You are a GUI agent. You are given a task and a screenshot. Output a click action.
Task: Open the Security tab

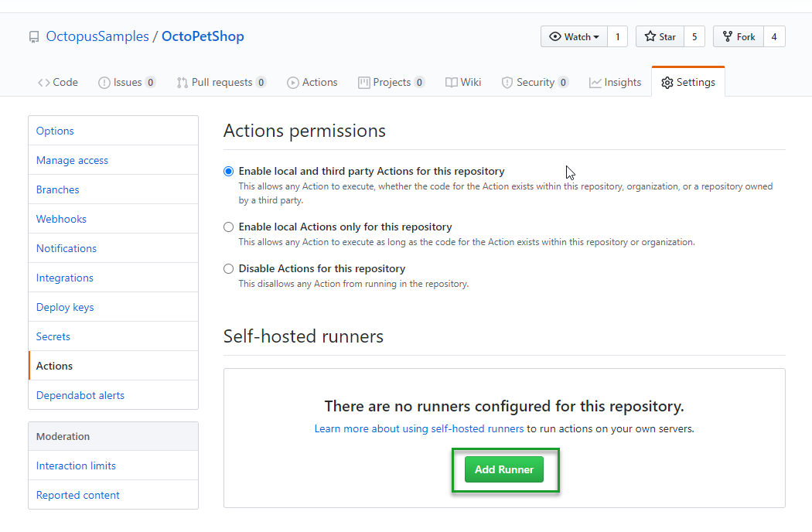tap(535, 82)
